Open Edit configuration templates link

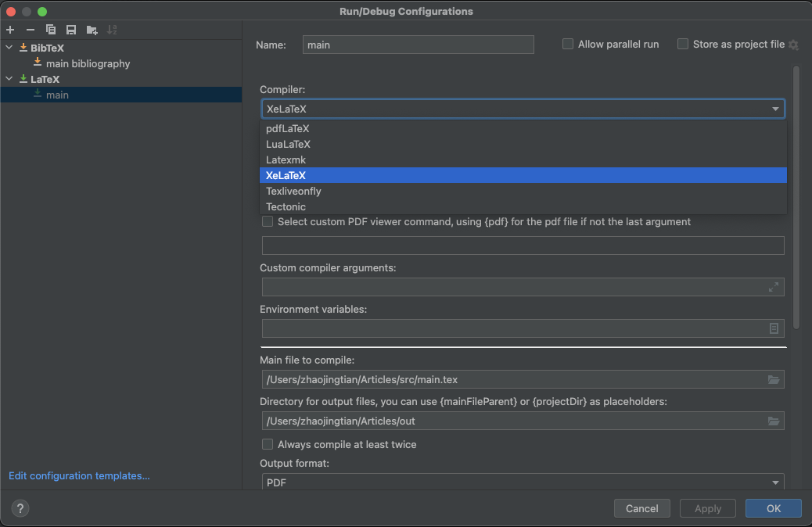pyautogui.click(x=79, y=475)
